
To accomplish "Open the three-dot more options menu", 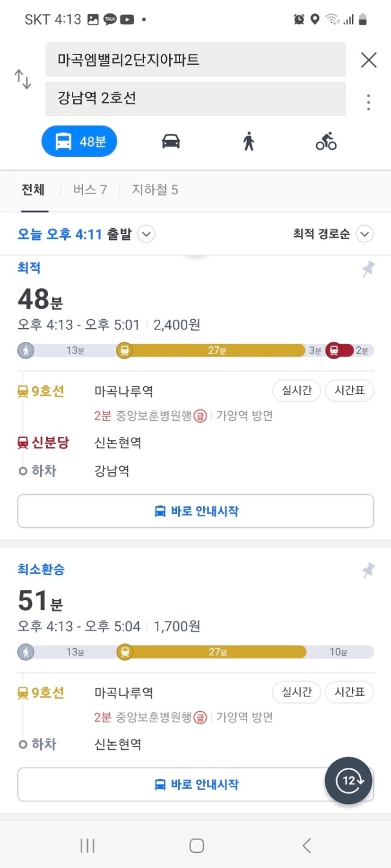I will click(x=368, y=102).
